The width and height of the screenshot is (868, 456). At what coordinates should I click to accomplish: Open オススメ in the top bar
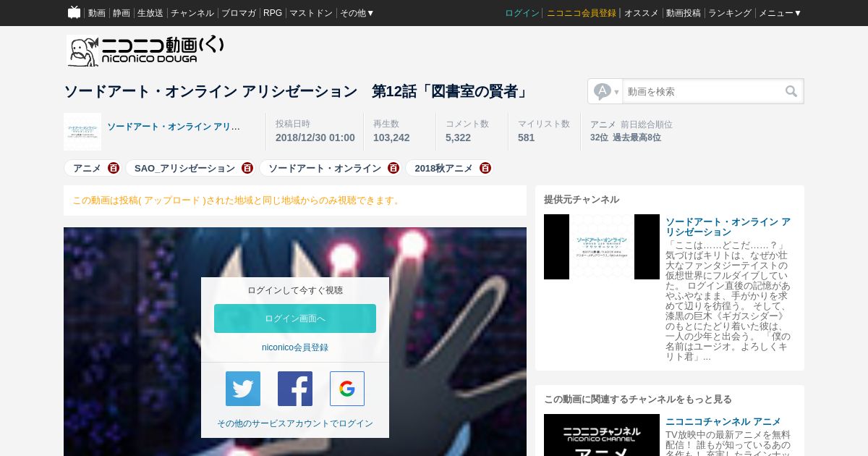coord(642,13)
